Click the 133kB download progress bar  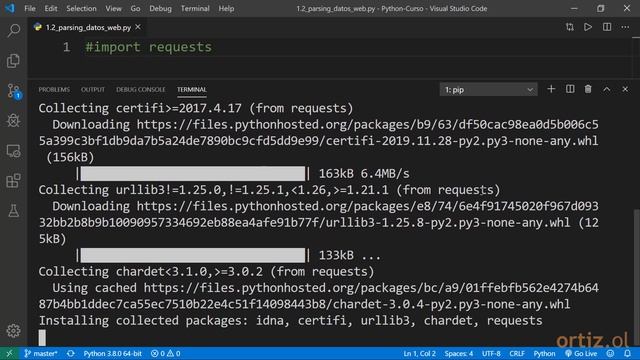(193, 255)
